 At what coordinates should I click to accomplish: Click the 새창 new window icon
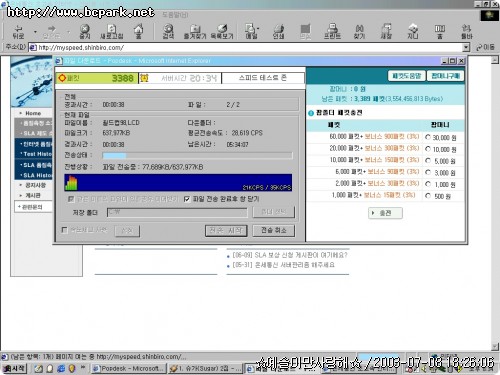(x=386, y=32)
